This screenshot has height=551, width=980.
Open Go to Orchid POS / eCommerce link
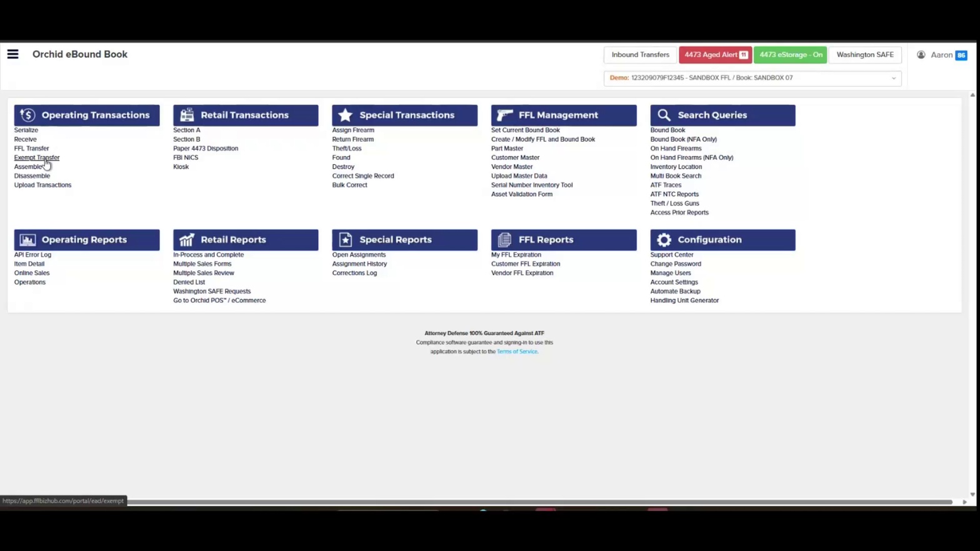point(219,300)
